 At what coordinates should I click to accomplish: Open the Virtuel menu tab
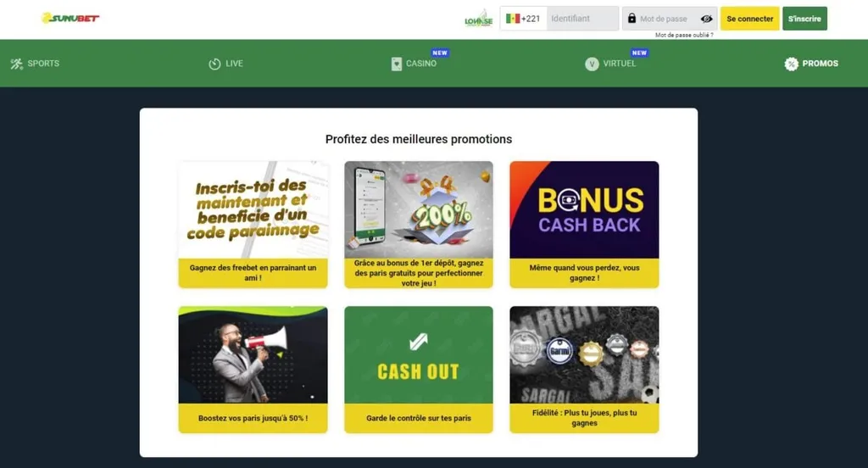[612, 63]
